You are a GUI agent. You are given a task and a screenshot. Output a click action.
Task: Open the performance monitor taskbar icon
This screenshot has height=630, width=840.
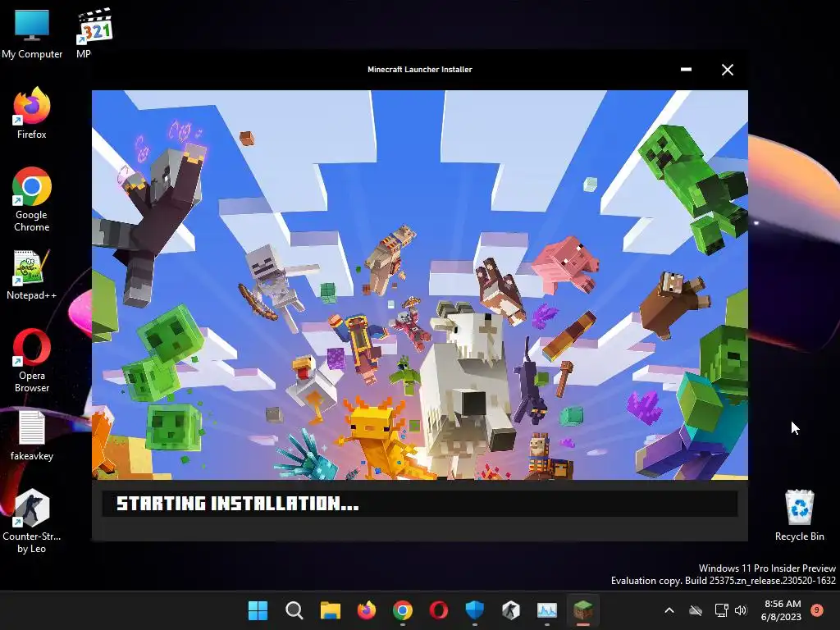pyautogui.click(x=547, y=610)
